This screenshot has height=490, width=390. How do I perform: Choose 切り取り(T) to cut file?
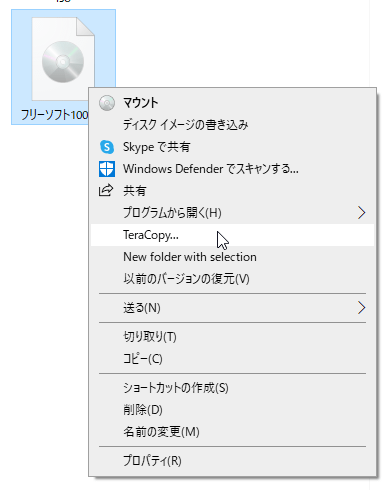(232, 337)
